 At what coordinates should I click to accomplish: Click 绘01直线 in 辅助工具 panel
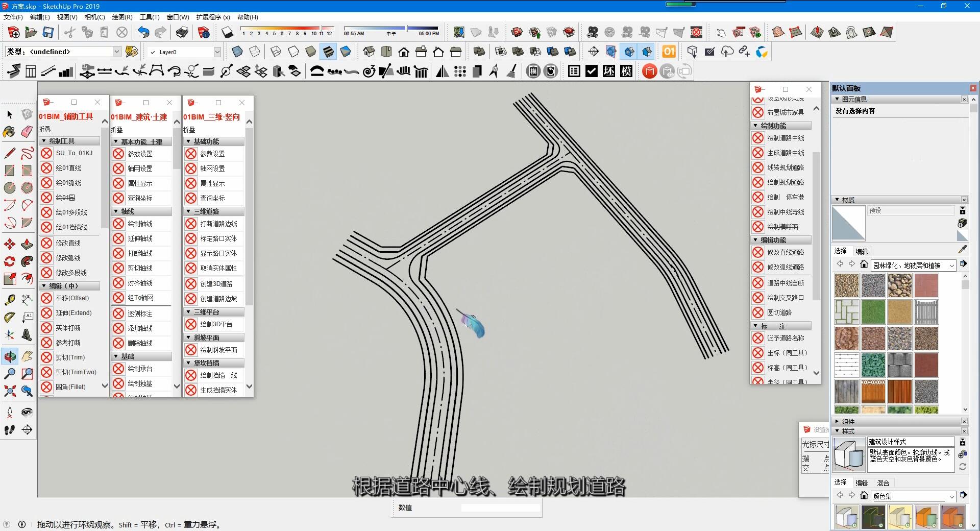pyautogui.click(x=68, y=168)
